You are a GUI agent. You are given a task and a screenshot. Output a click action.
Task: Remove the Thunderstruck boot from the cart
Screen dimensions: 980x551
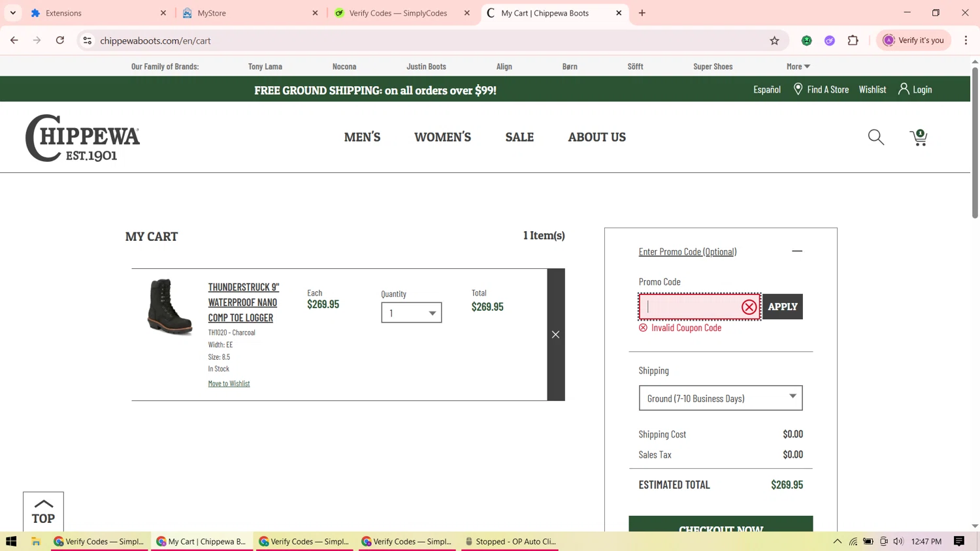click(x=555, y=334)
